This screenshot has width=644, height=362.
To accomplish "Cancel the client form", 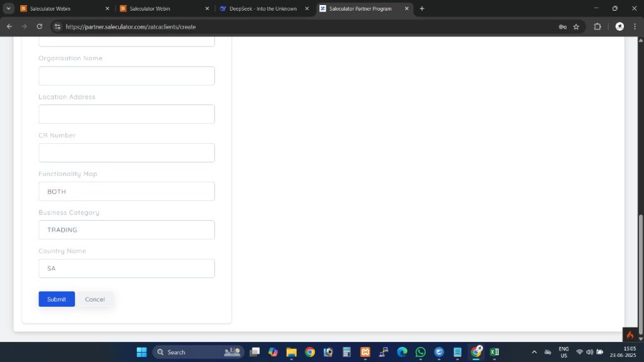I will (95, 299).
